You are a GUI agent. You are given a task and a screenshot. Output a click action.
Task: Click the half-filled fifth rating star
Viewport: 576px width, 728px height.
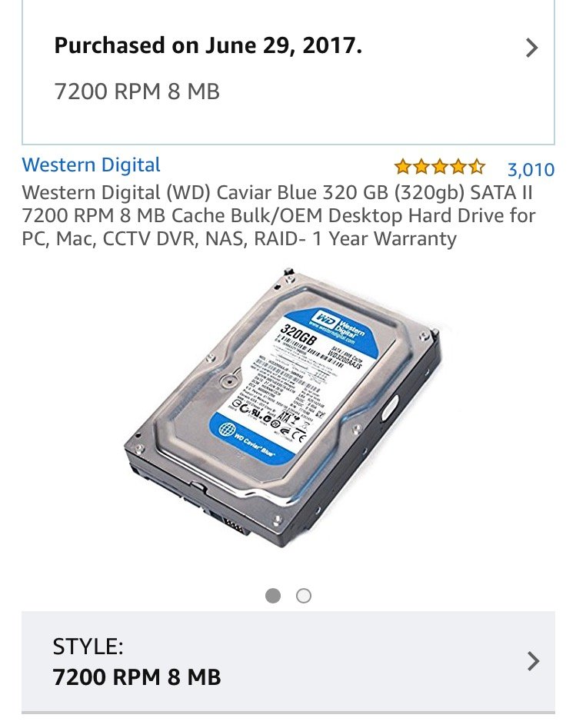[477, 167]
